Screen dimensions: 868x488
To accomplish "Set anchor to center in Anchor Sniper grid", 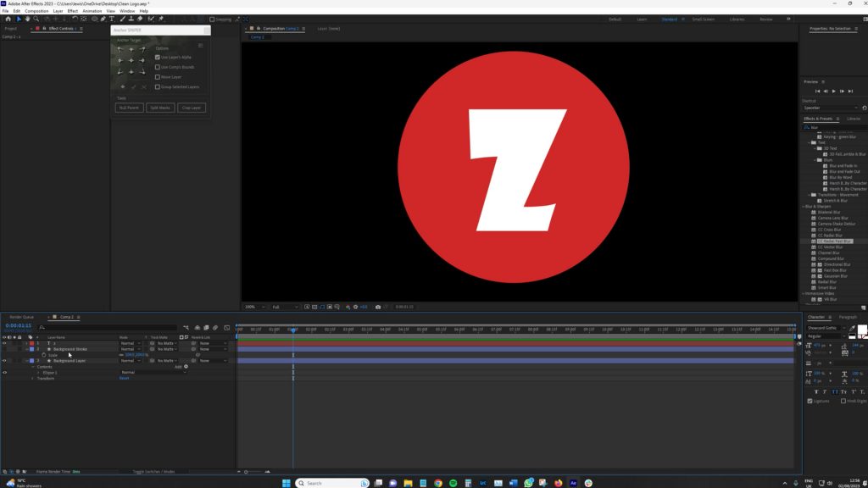I will [x=131, y=60].
